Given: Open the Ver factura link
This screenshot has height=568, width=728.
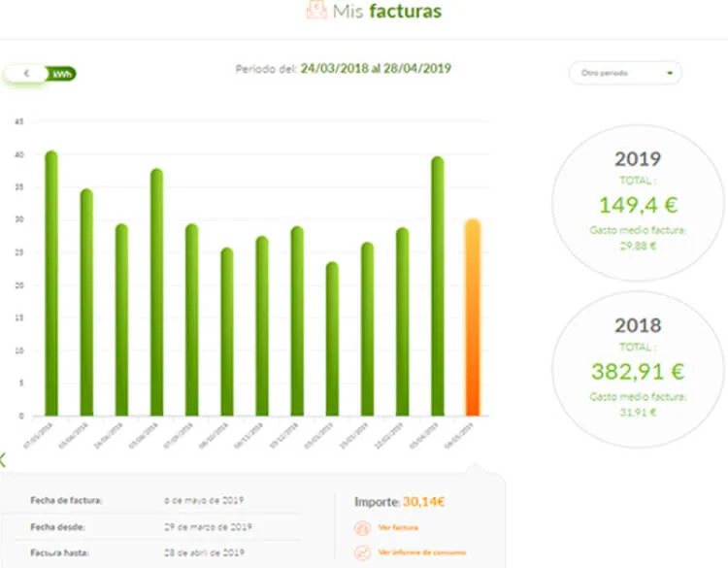Looking at the screenshot, I should coord(398,527).
